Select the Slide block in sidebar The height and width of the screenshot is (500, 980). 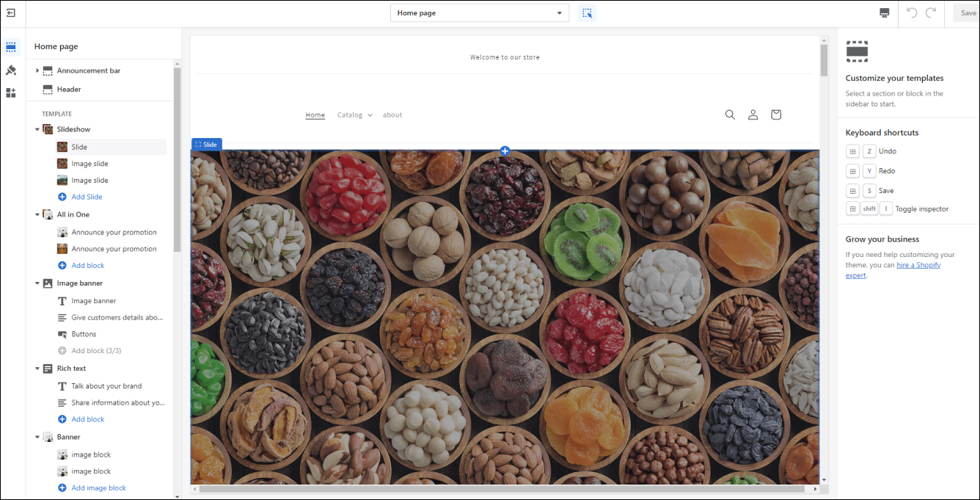click(110, 147)
